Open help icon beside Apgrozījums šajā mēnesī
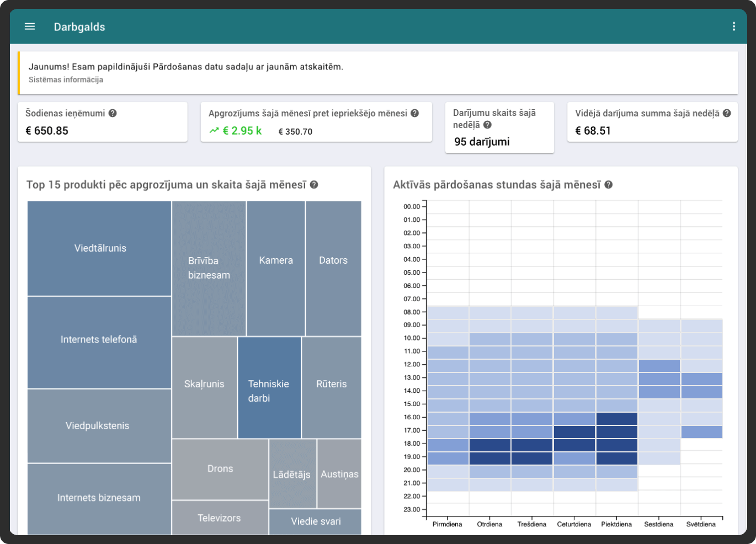The height and width of the screenshot is (544, 756). 415,113
